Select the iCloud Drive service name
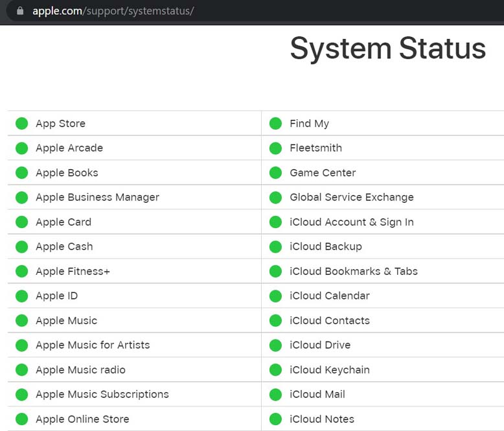 tap(320, 345)
